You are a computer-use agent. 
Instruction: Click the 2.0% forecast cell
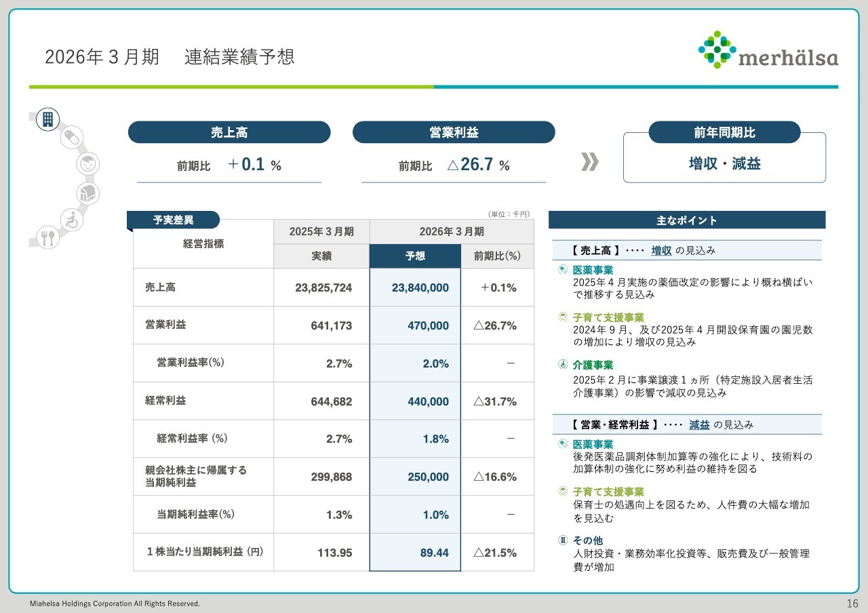(435, 363)
